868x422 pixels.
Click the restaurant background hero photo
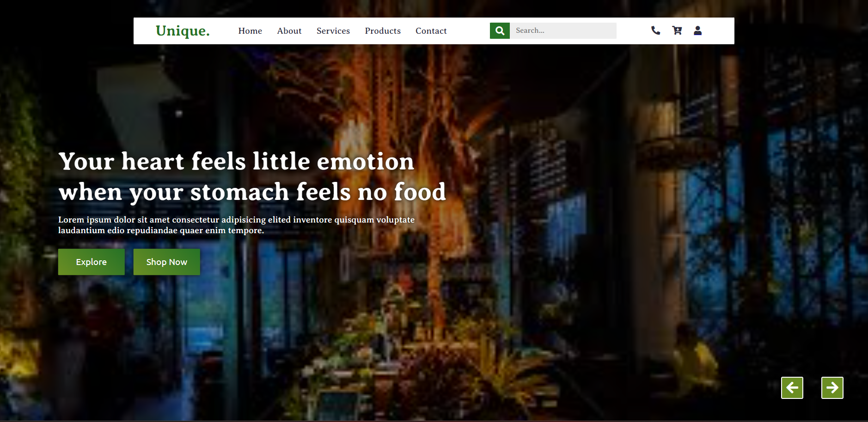pos(555,277)
